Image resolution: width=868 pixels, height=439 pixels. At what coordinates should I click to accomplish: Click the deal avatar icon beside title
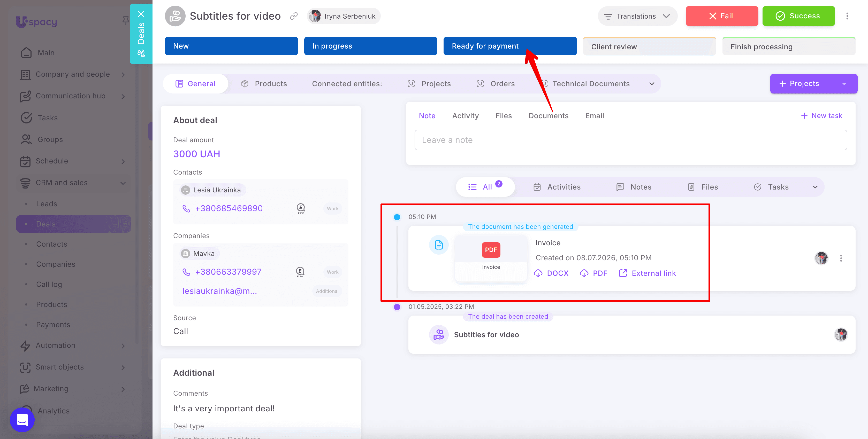click(175, 16)
